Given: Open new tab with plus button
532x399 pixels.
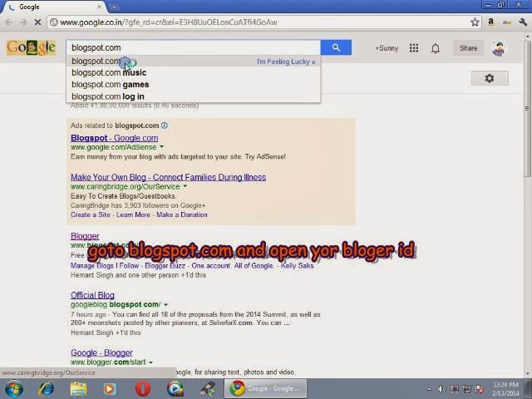Looking at the screenshot, I should (115, 7).
